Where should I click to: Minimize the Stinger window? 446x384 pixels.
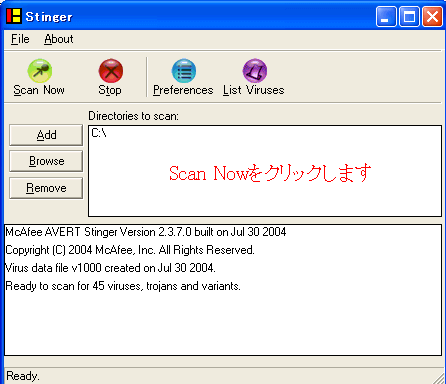pyautogui.click(x=386, y=16)
